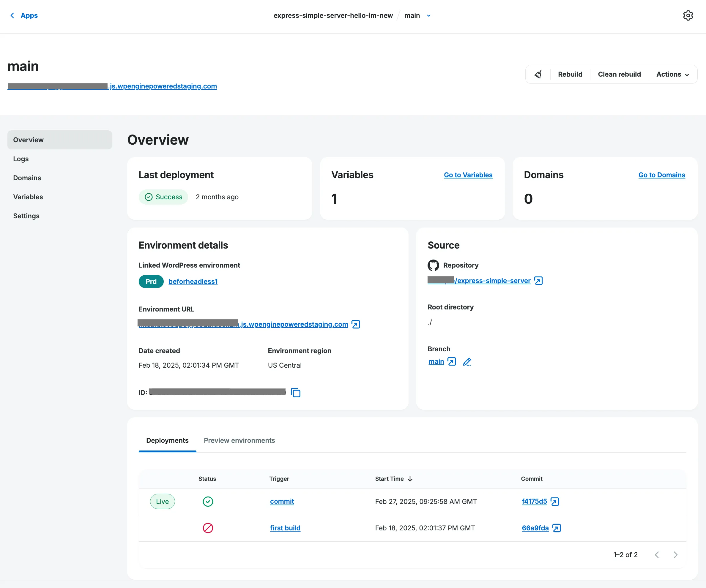Open Environment URL wpenginepoweredstaging link
This screenshot has width=706, height=588.
pyautogui.click(x=243, y=324)
